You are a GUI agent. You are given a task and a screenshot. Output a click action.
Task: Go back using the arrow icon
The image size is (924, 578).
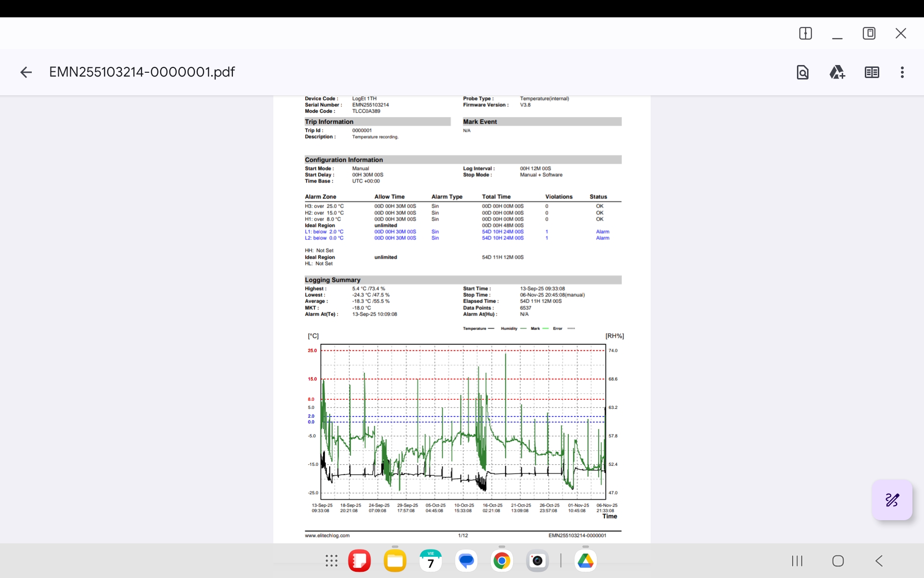(x=26, y=72)
